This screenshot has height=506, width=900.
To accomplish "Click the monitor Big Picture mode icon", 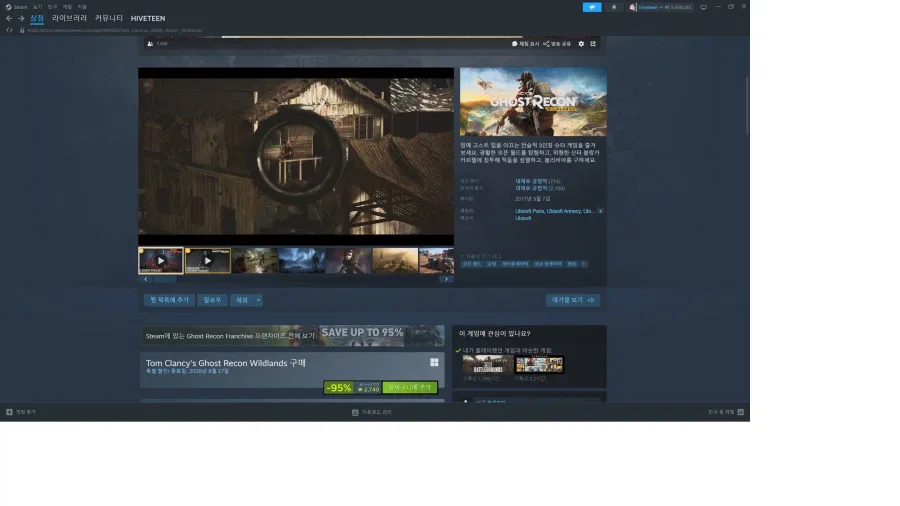I will 703,7.
